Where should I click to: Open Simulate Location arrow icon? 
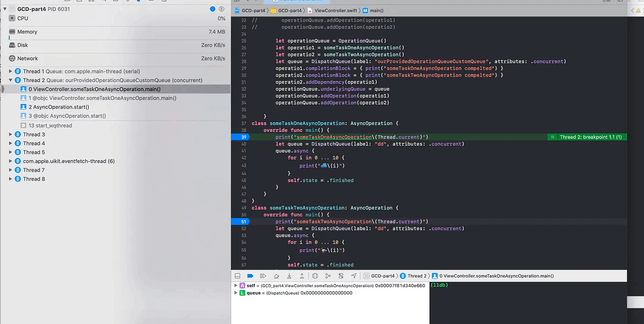[354, 276]
